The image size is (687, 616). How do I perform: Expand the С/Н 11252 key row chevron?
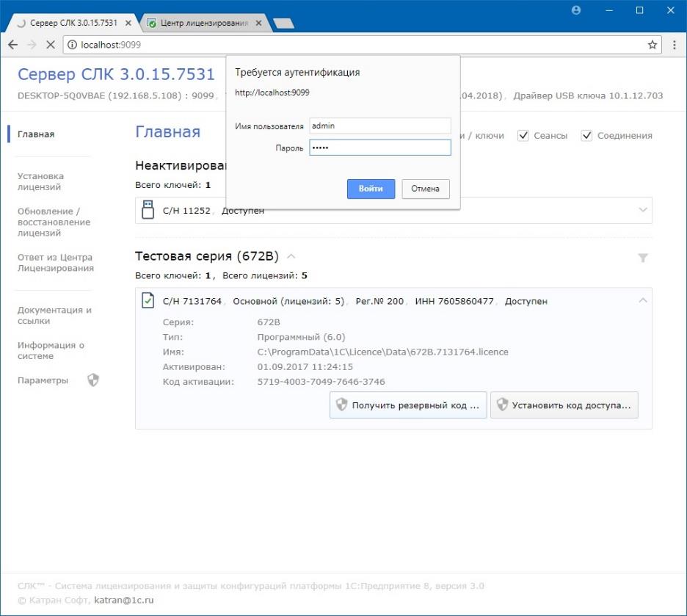(643, 210)
